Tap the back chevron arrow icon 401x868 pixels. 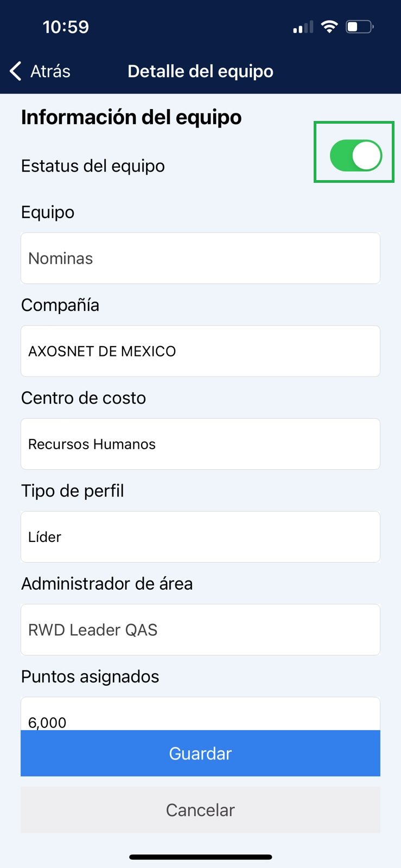click(x=16, y=71)
